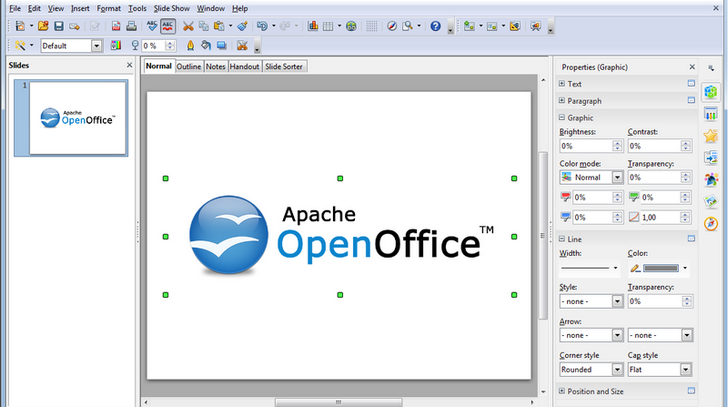Open the Slide Show menu

pyautogui.click(x=171, y=8)
